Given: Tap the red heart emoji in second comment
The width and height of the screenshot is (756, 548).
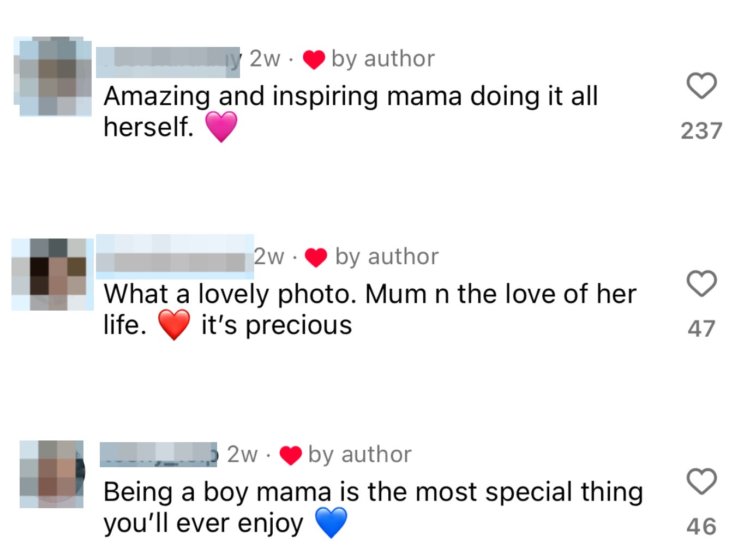Looking at the screenshot, I should point(174,324).
